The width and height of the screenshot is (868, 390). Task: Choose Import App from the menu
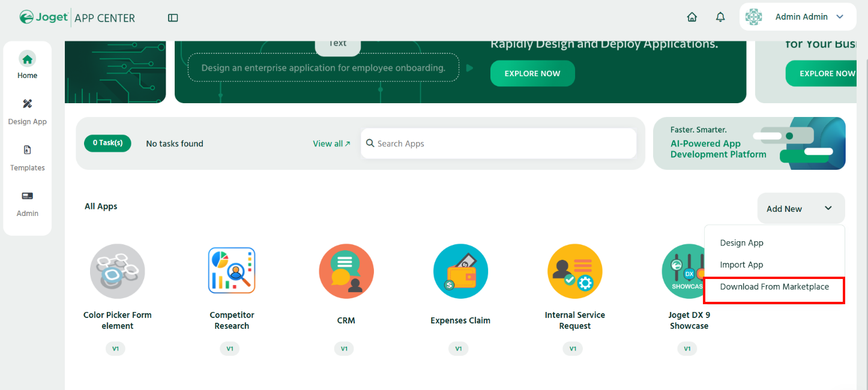point(741,265)
